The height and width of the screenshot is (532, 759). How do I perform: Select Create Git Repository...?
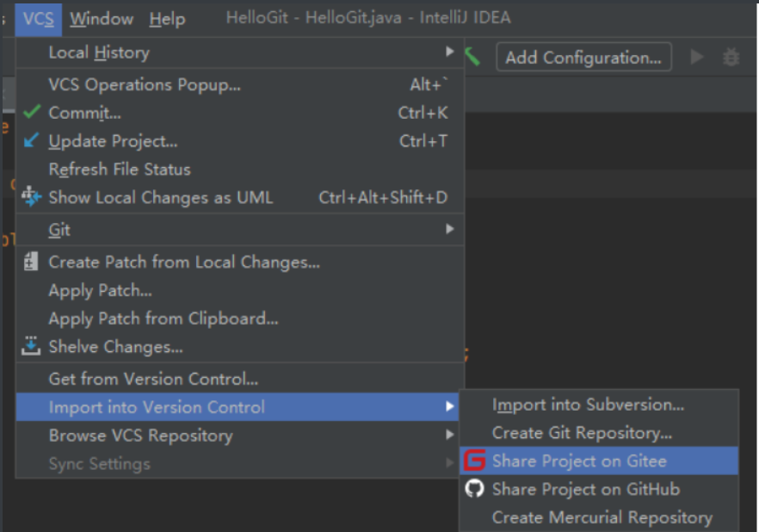coord(599,433)
